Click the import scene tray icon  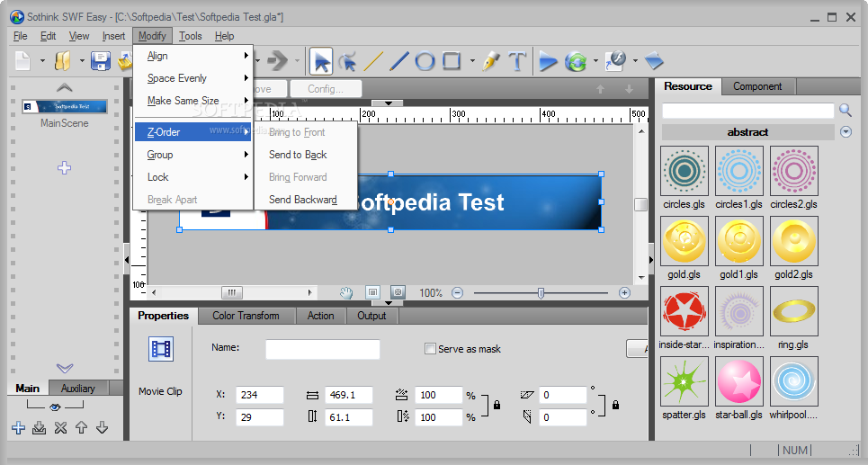39,427
